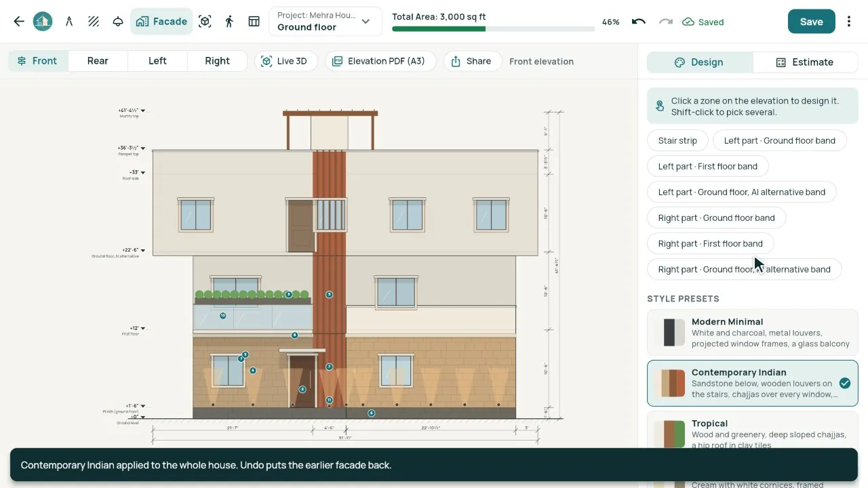The height and width of the screenshot is (488, 868).
Task: Click the Saved cloud status icon
Action: [688, 22]
